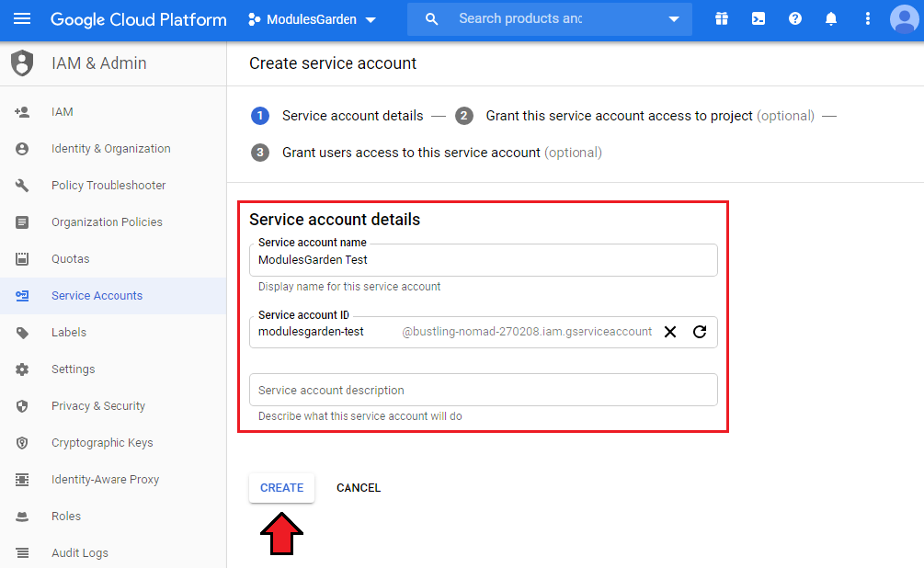
Task: Open the Help question mark icon
Action: pos(795,19)
